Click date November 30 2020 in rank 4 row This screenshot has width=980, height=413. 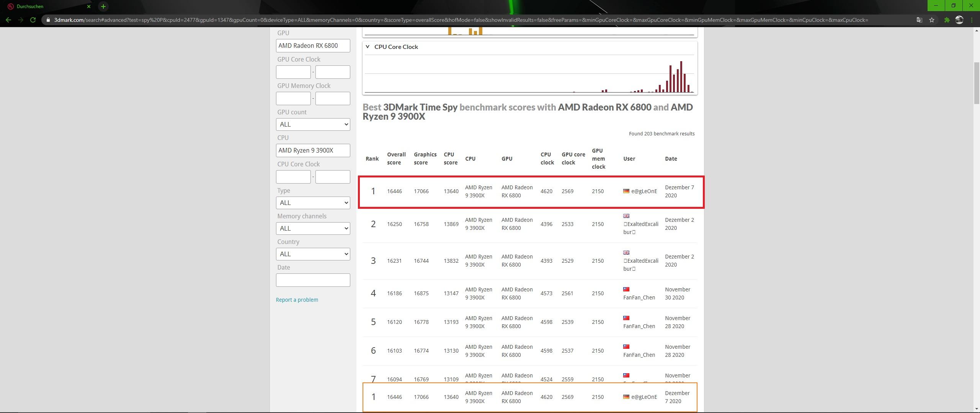coord(678,293)
